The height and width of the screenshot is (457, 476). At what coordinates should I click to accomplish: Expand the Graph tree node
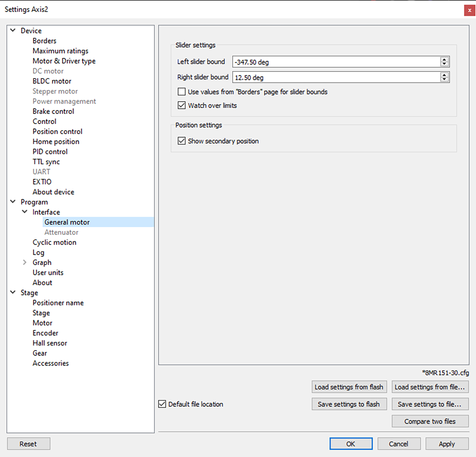click(x=25, y=262)
